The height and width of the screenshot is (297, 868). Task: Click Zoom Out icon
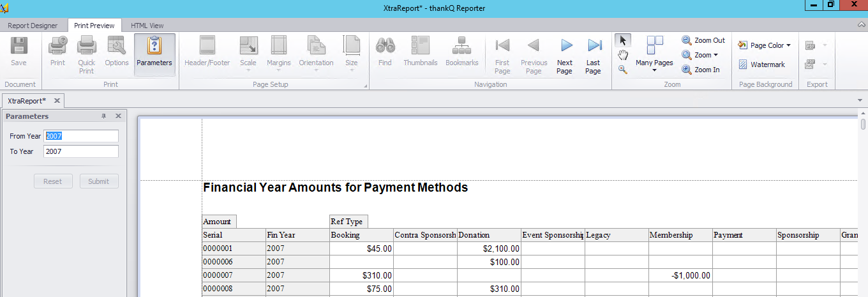pos(687,40)
